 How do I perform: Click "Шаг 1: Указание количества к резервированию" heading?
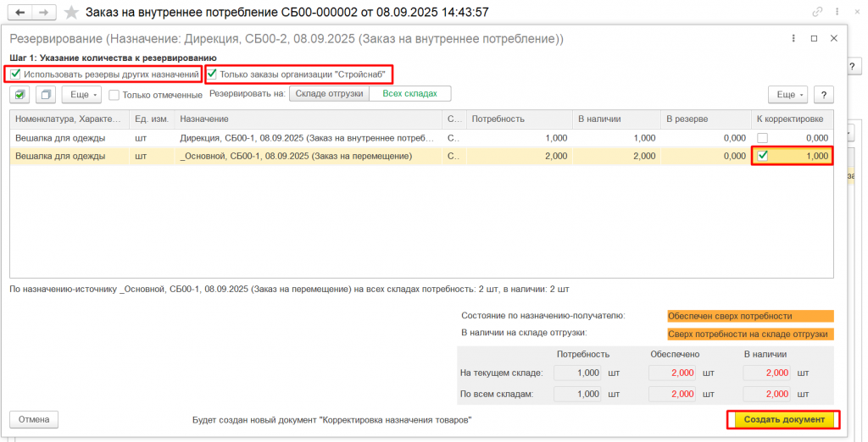pos(113,58)
